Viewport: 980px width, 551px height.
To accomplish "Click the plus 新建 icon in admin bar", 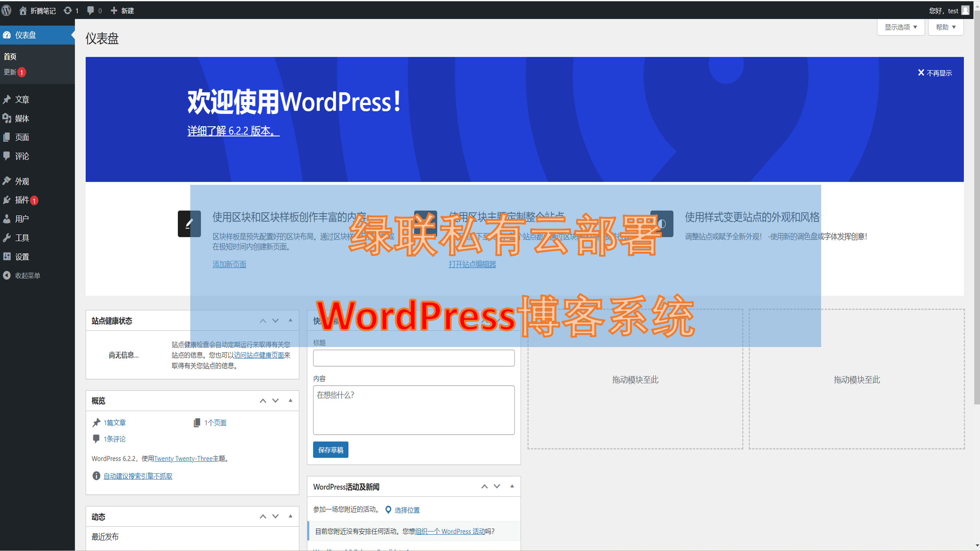I will tap(114, 10).
